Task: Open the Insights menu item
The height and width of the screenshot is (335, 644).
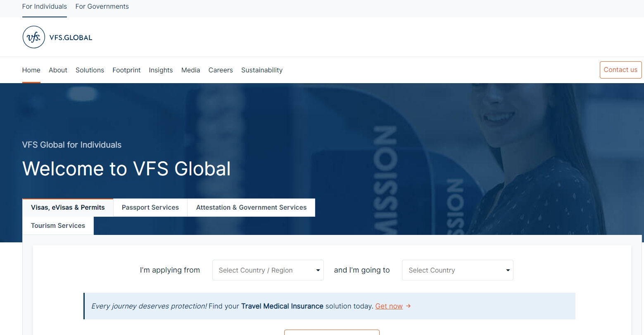Action: (161, 70)
